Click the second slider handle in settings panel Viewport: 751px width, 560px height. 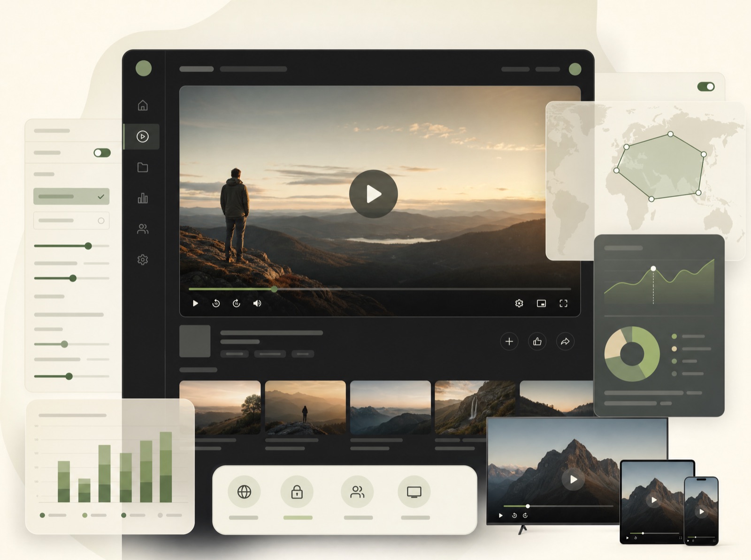pos(73,278)
